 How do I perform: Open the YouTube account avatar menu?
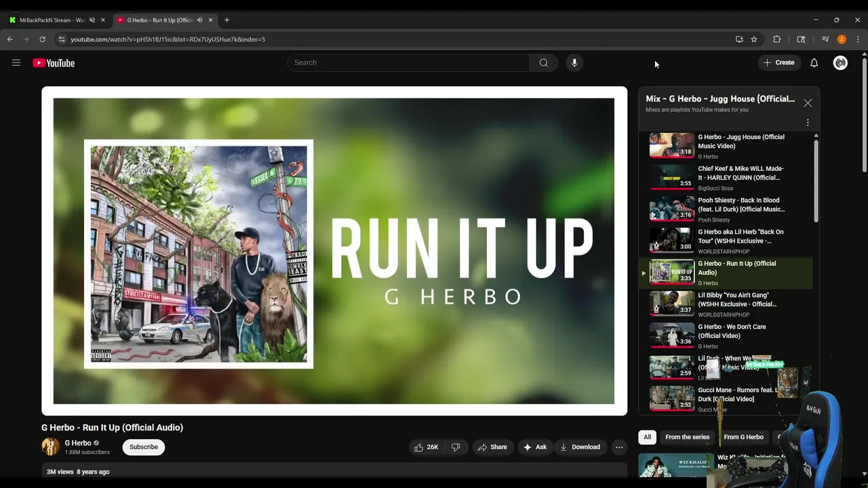[840, 62]
